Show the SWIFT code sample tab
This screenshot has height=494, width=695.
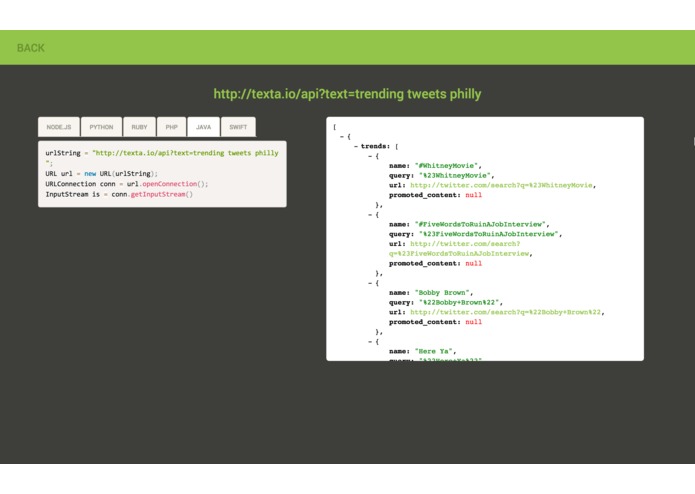238,127
